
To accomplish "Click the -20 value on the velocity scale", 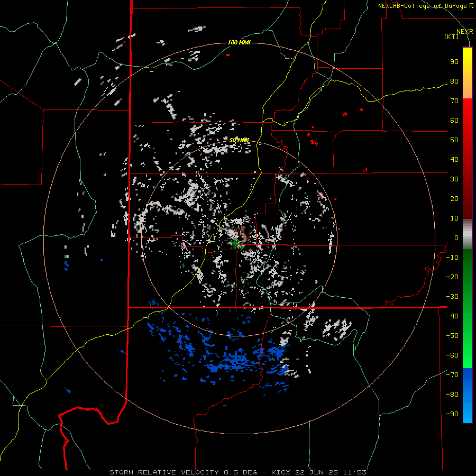I will (x=452, y=277).
